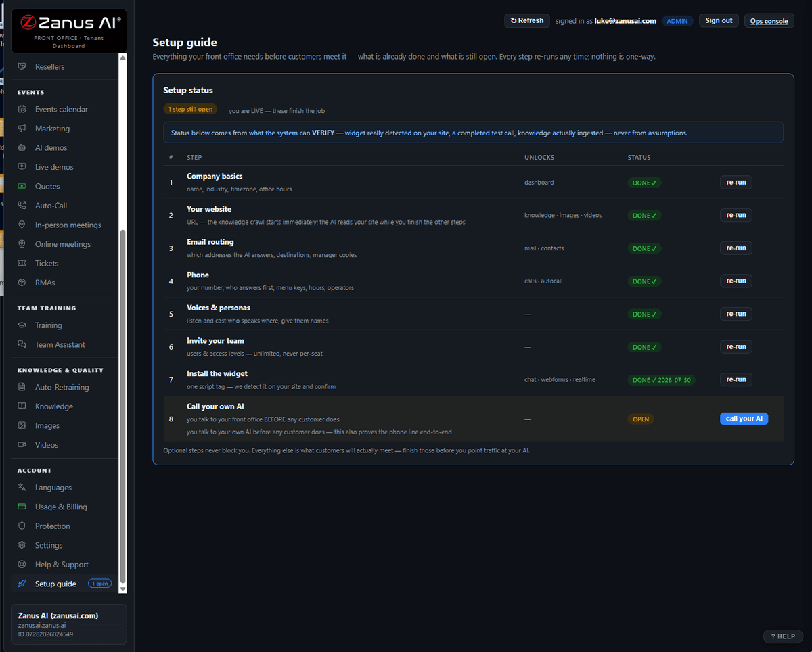Click the Online meetings webcam icon
The image size is (812, 652).
tap(22, 244)
